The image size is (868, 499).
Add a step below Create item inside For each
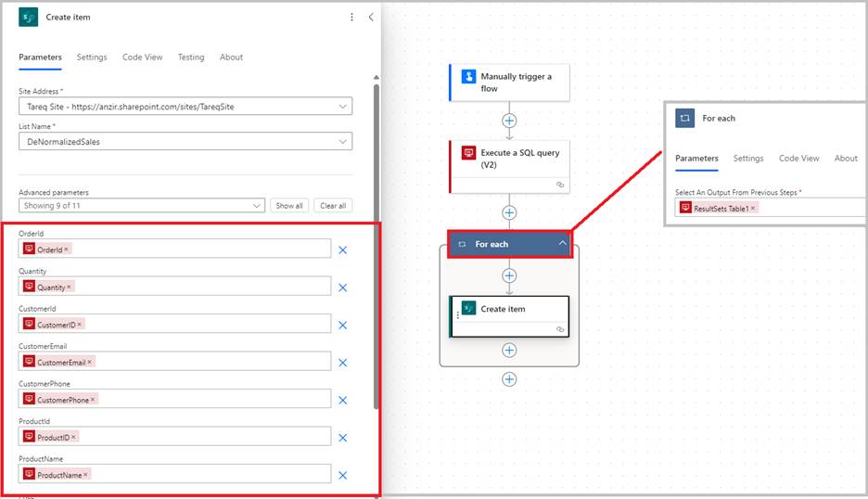[x=509, y=350]
